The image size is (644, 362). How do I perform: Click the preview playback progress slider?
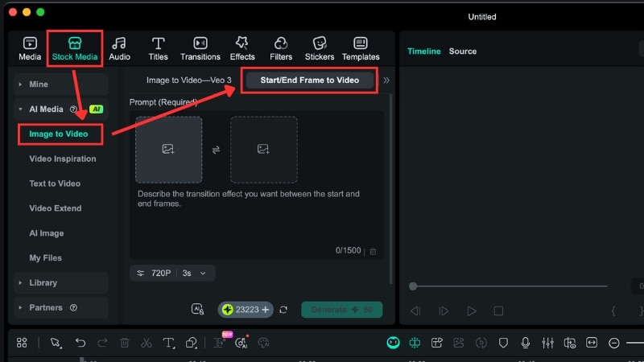(509, 286)
